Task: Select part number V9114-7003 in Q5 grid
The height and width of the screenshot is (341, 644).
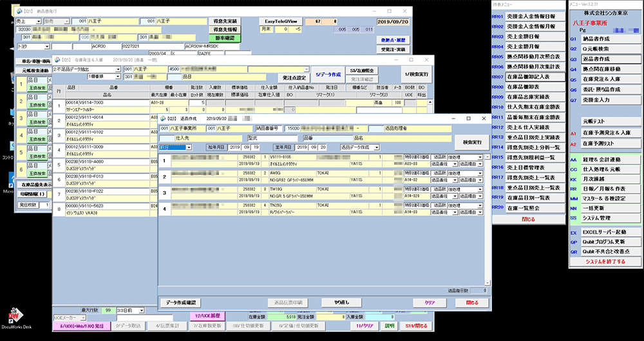Action: click(114, 102)
